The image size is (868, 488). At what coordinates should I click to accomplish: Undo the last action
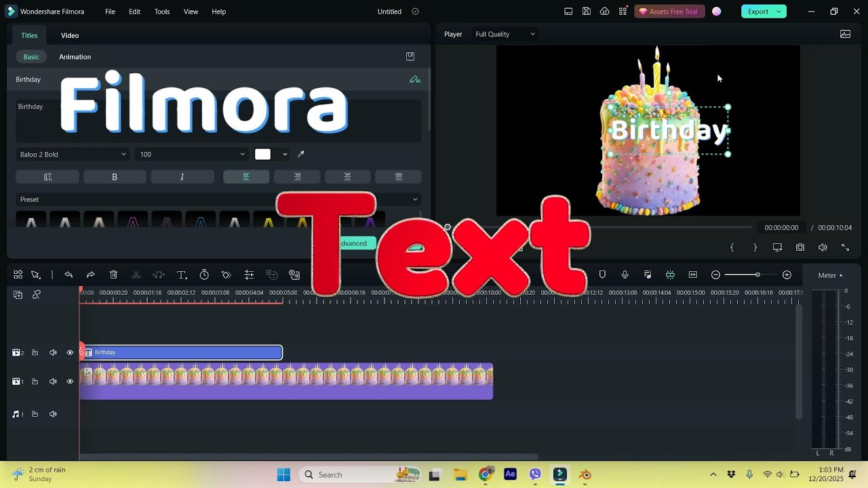[68, 274]
